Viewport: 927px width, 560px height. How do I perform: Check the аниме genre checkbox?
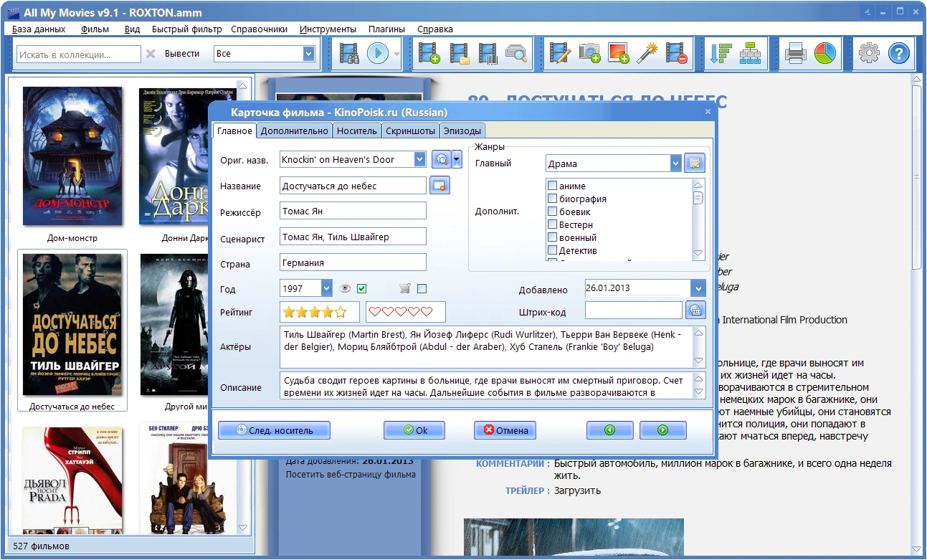coord(553,186)
